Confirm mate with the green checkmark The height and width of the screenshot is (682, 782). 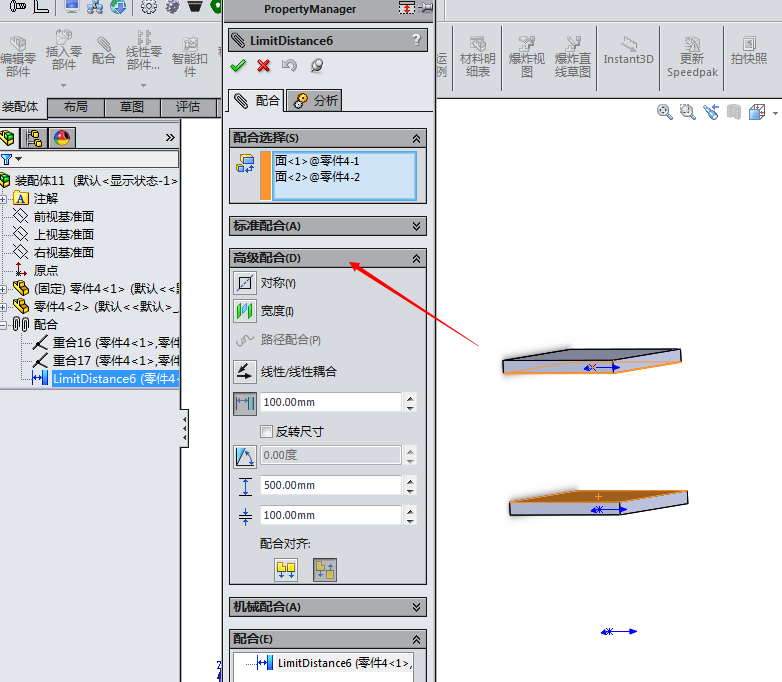tap(238, 66)
